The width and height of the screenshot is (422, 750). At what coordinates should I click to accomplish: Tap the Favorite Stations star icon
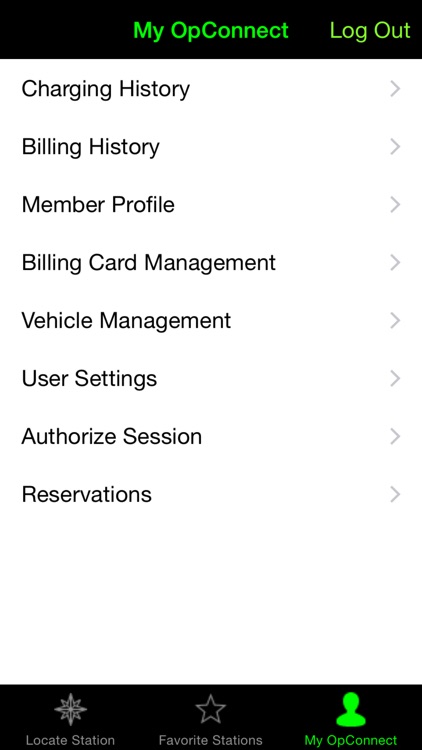pos(211,709)
